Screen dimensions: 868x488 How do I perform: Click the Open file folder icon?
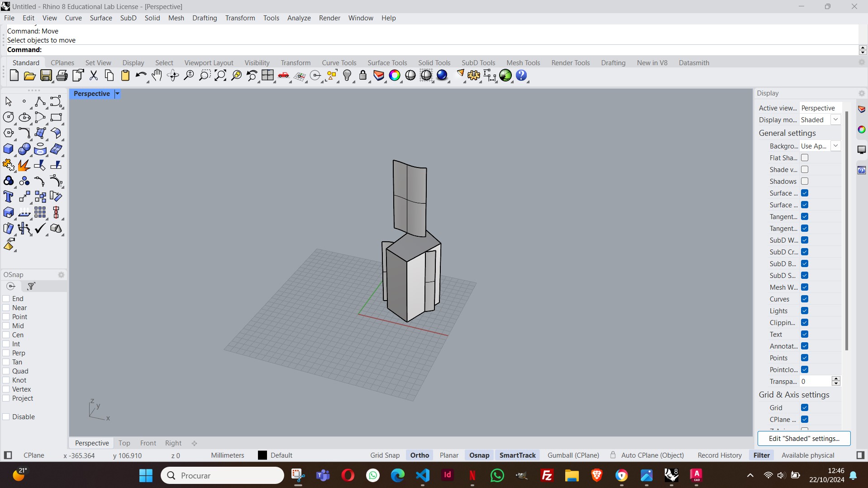click(x=29, y=76)
